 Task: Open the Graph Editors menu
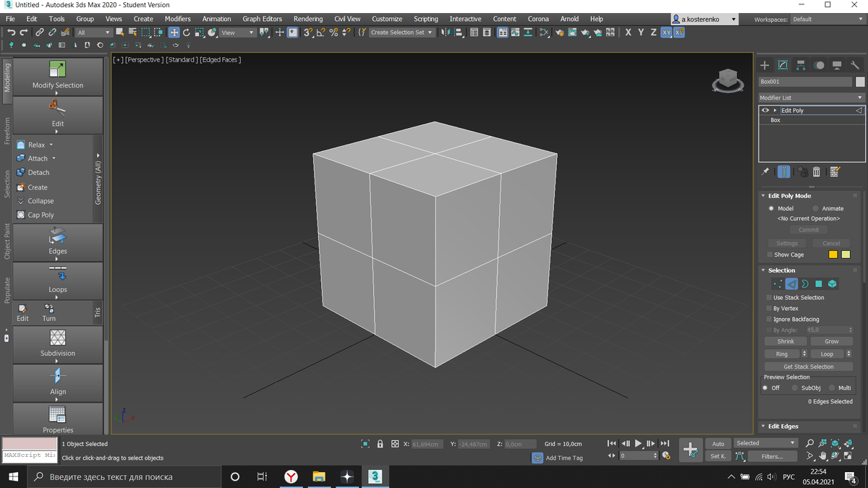(x=262, y=19)
